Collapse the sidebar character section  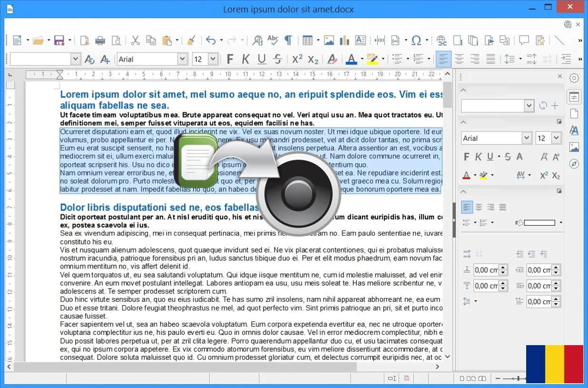tap(464, 122)
